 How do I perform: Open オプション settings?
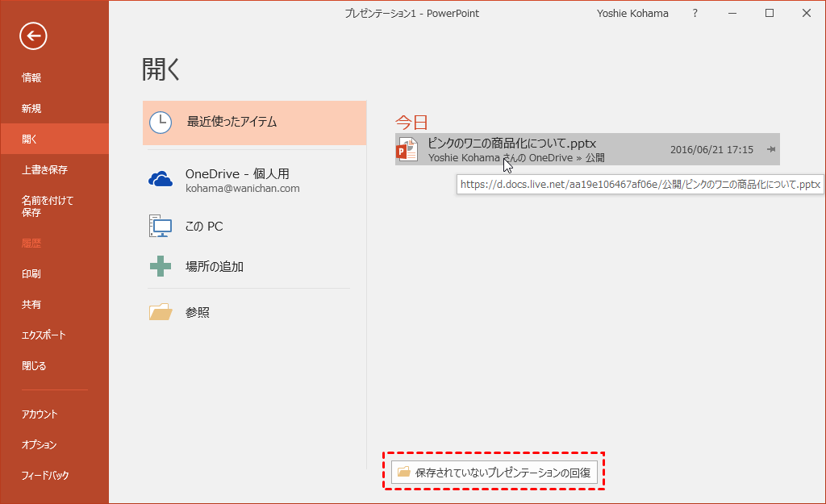tap(40, 445)
